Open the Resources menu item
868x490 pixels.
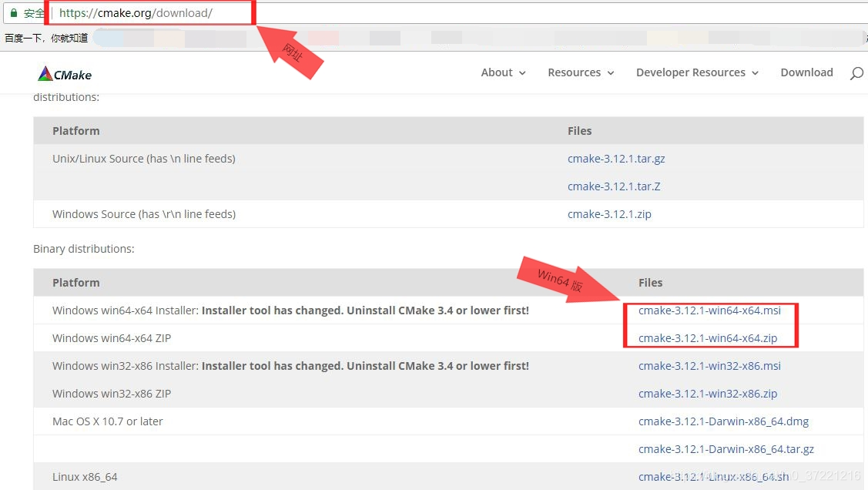click(x=574, y=72)
